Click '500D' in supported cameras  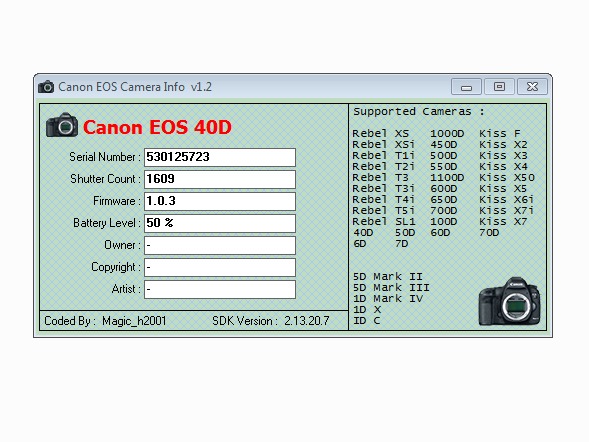444,155
